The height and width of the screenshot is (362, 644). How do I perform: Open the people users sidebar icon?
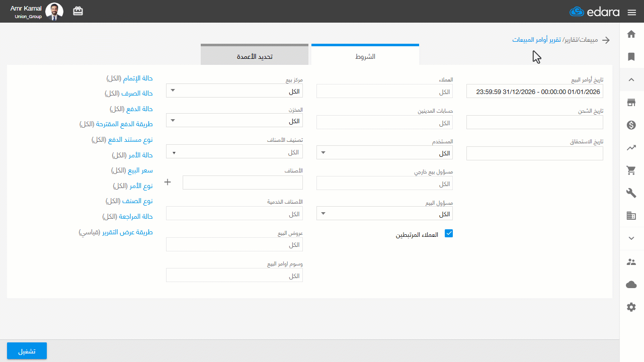pos(631,262)
